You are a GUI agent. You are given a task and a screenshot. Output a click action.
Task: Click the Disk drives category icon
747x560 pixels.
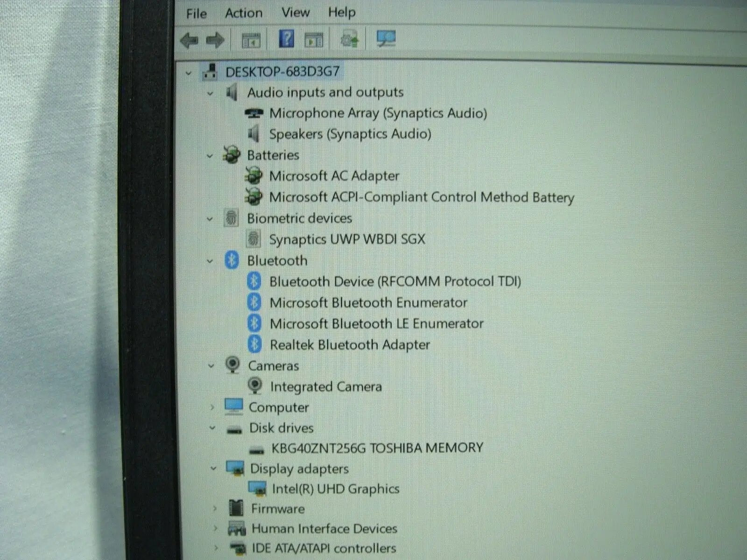(234, 429)
